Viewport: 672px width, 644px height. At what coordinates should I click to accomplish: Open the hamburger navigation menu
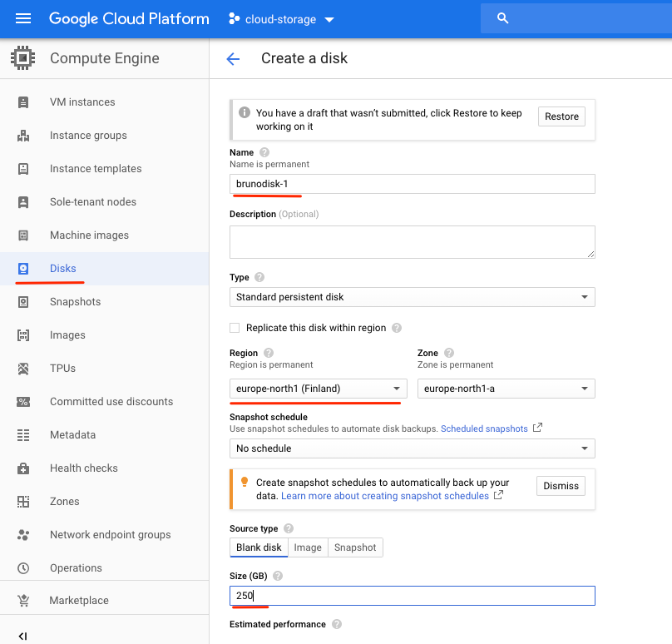[23, 18]
